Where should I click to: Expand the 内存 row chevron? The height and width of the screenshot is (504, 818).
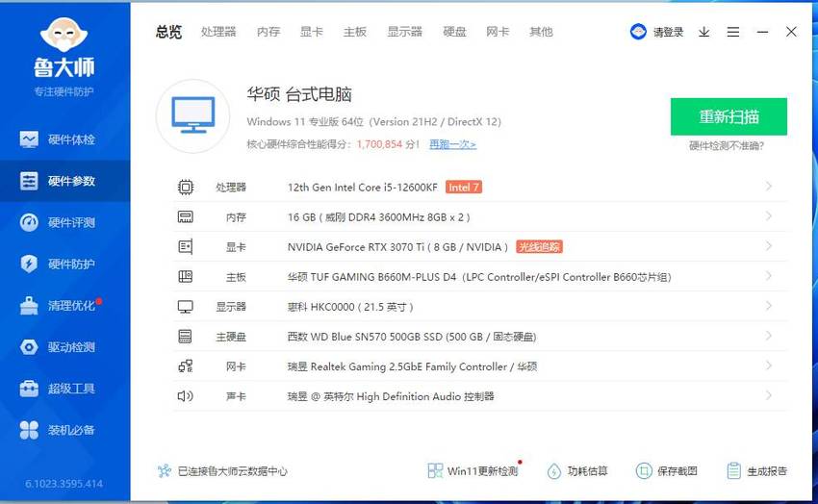point(769,215)
